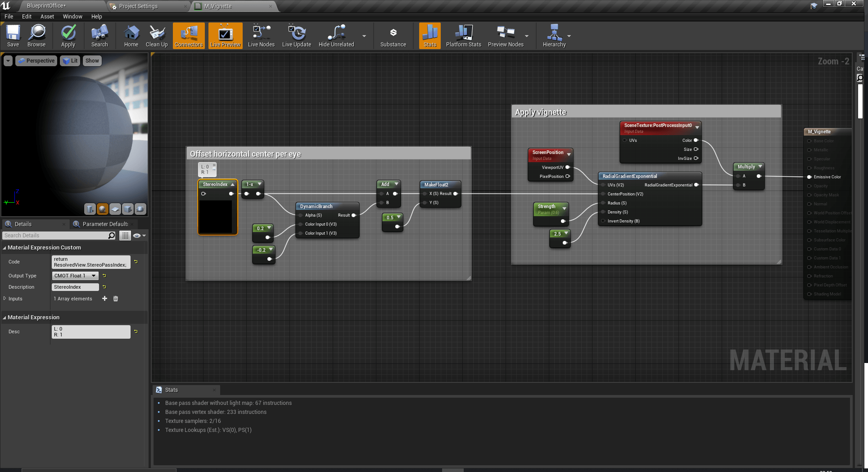Expand the Multiply node dropdown arrow

(760, 167)
